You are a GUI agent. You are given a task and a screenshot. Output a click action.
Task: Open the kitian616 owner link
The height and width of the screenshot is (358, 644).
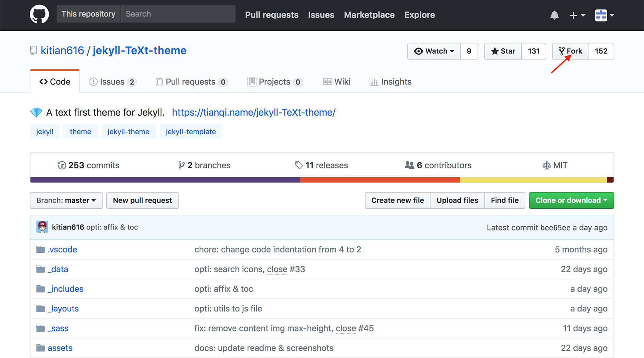62,50
